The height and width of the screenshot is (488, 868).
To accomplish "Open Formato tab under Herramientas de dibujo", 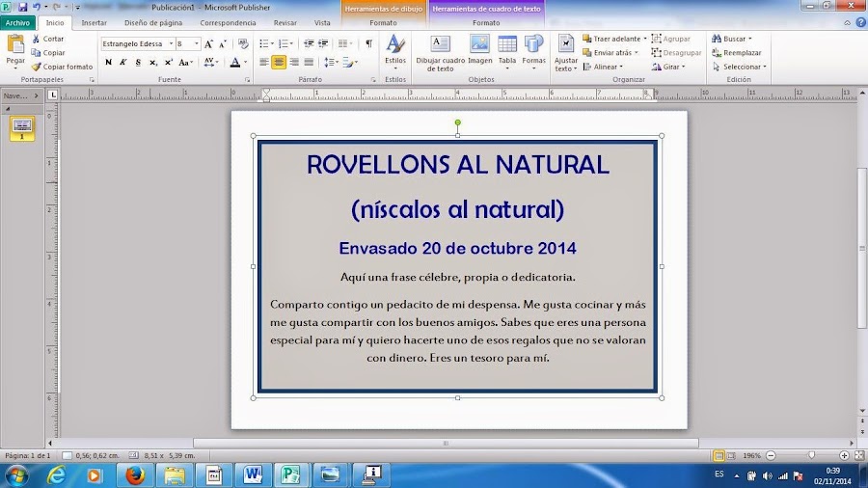I will coord(383,23).
